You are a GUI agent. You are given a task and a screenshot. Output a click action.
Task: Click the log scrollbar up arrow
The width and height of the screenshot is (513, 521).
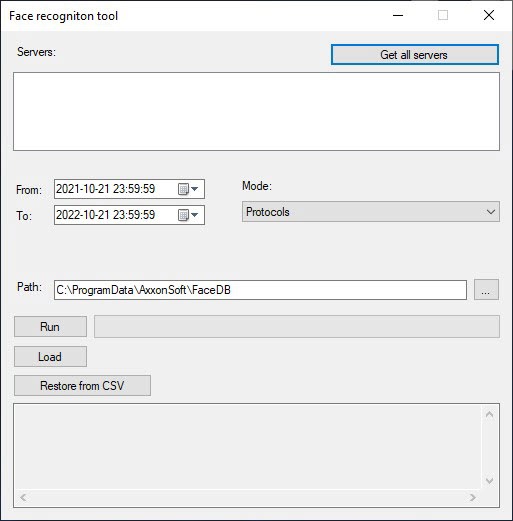pos(489,415)
